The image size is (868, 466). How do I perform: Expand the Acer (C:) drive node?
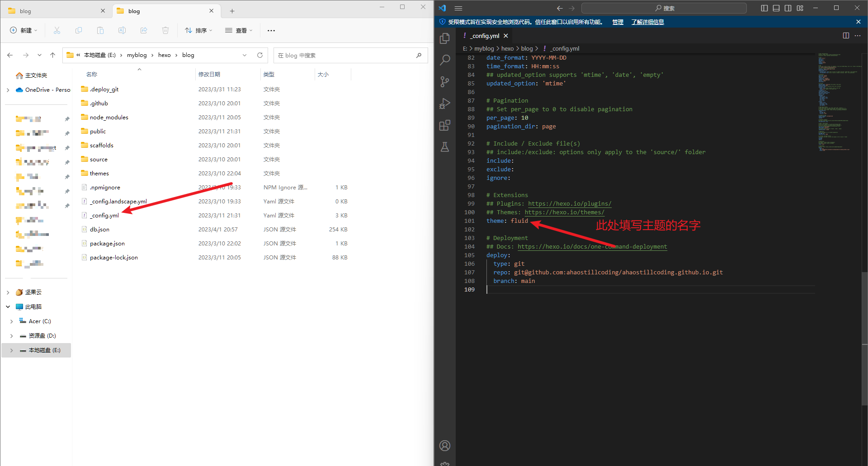[12, 321]
